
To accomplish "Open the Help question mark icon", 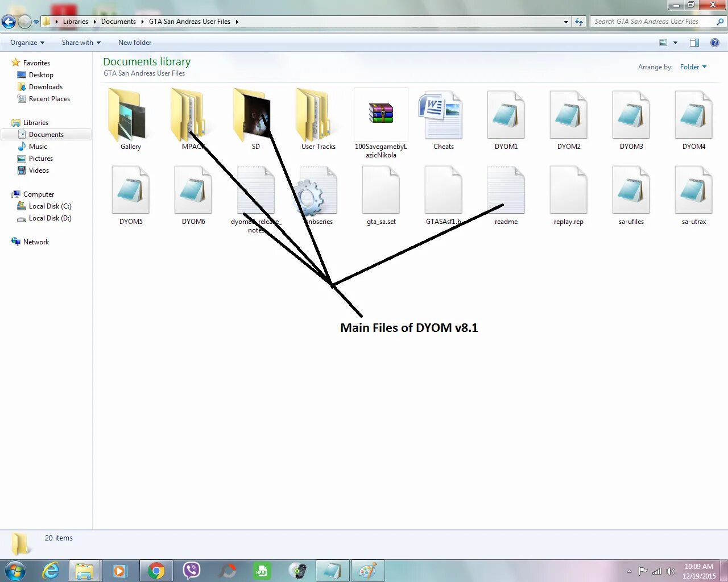I will pyautogui.click(x=715, y=43).
